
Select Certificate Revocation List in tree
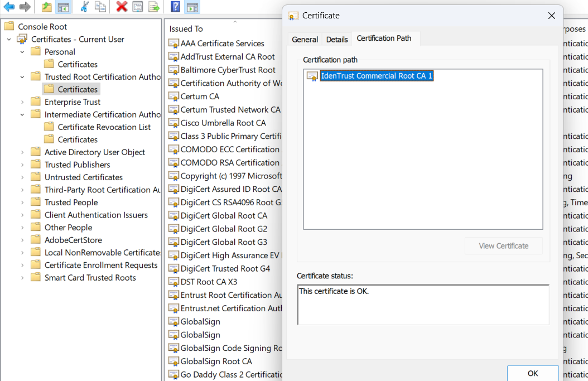point(104,127)
